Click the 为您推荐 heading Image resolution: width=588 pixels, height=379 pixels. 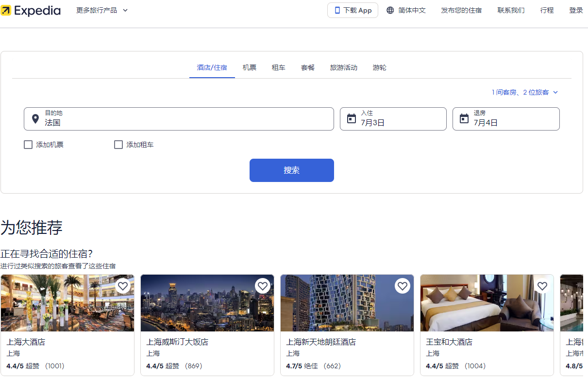[32, 228]
